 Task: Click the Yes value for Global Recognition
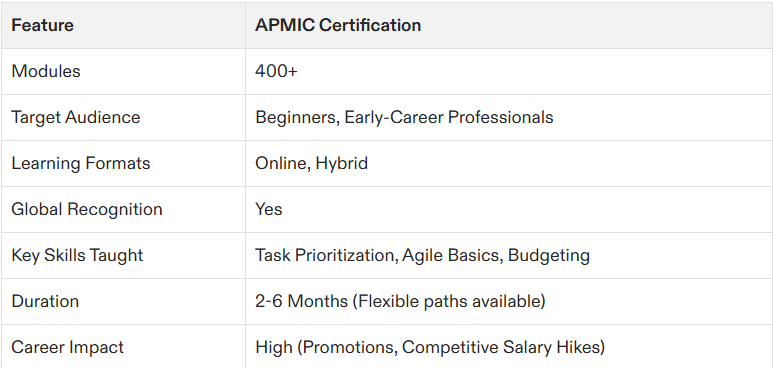pos(269,209)
